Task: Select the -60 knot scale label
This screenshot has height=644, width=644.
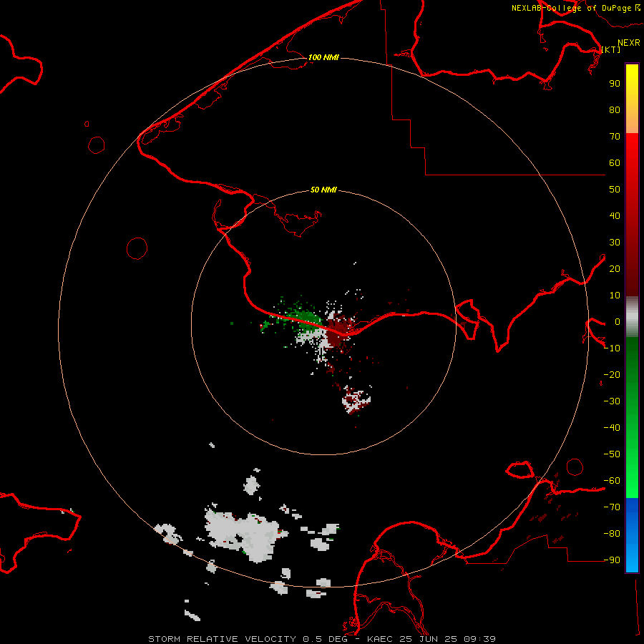Action: (612, 481)
